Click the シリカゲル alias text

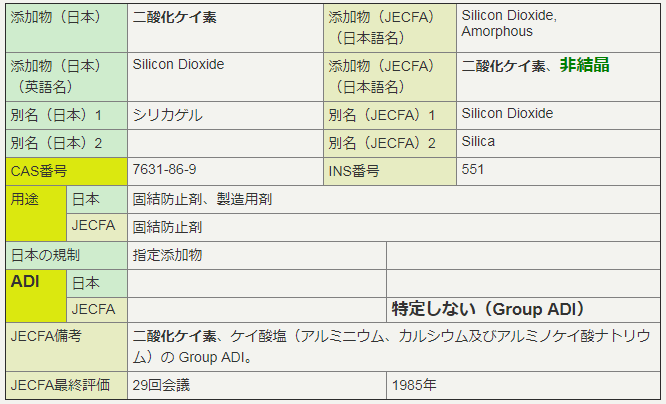[167, 115]
